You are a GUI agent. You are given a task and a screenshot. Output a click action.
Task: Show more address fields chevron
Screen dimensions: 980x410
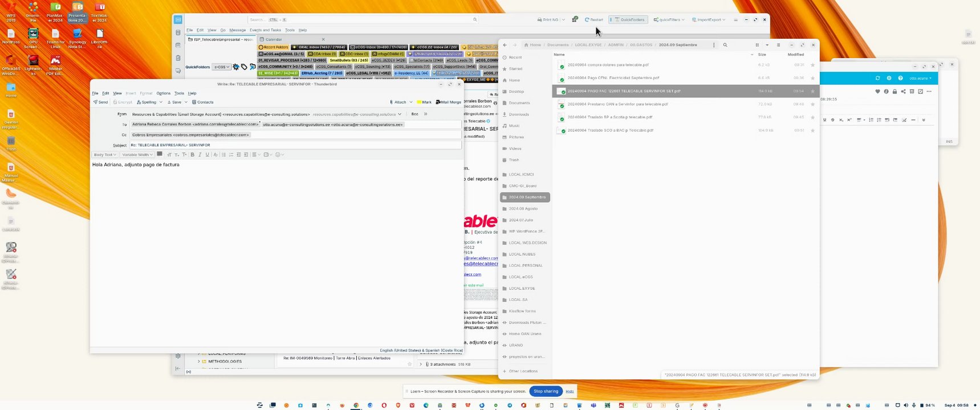(x=425, y=114)
